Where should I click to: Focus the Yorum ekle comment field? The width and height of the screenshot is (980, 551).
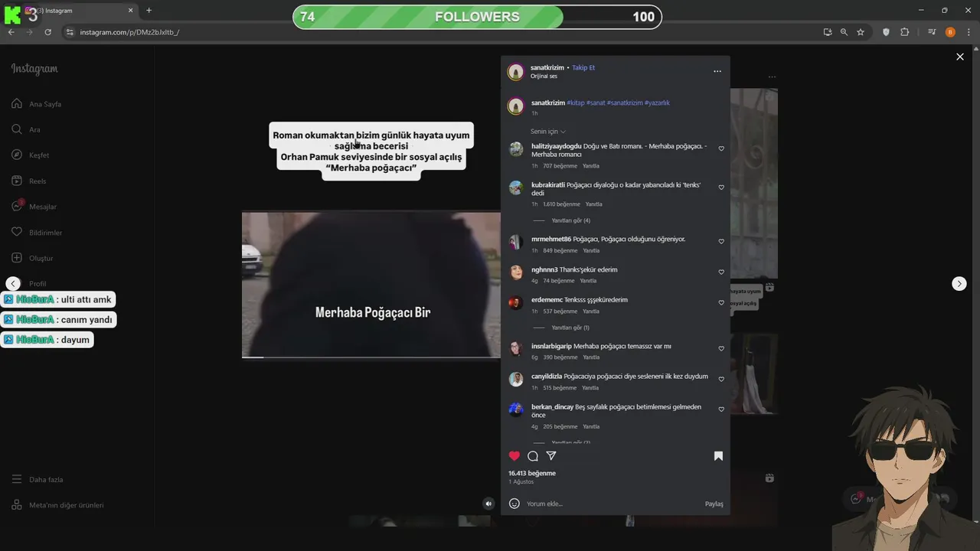pos(612,504)
